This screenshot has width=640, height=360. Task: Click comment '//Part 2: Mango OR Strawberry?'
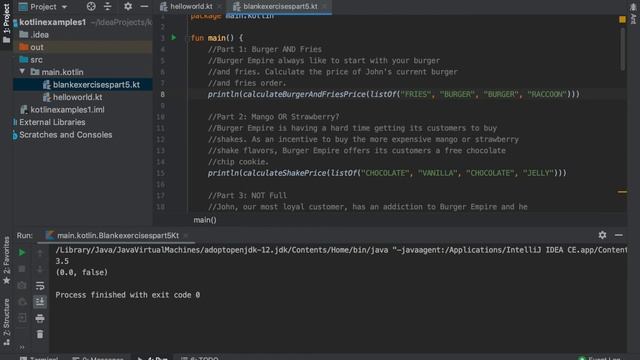click(273, 117)
